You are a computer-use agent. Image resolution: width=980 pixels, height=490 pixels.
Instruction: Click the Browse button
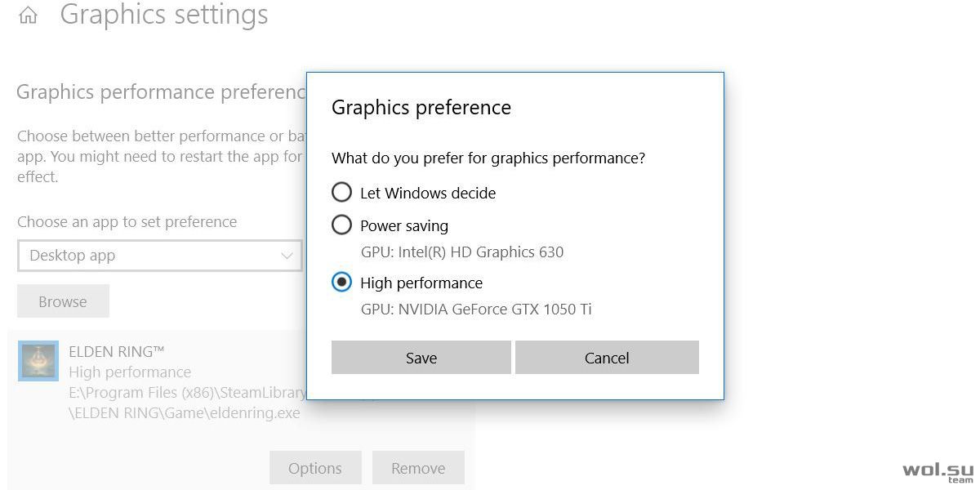(x=63, y=301)
